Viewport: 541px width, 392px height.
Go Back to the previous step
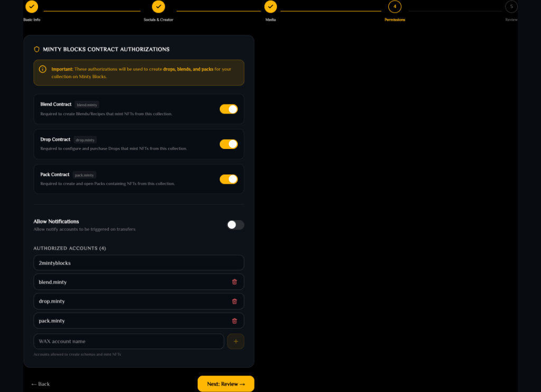pyautogui.click(x=40, y=384)
